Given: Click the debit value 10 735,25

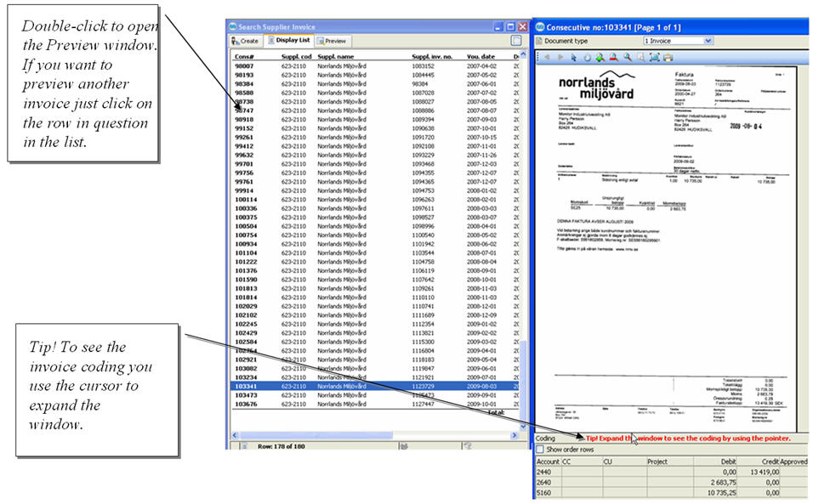Looking at the screenshot, I should (x=722, y=493).
